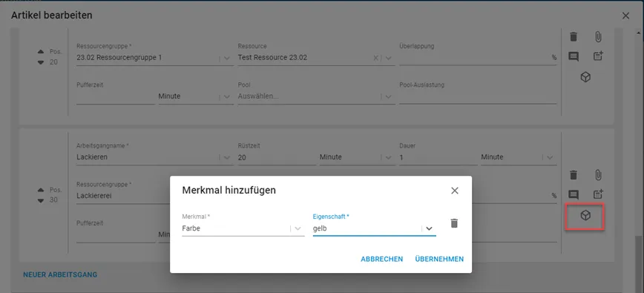The image size is (644, 293).
Task: Clear the Test Ressource 23.02 selection
Action: click(375, 58)
